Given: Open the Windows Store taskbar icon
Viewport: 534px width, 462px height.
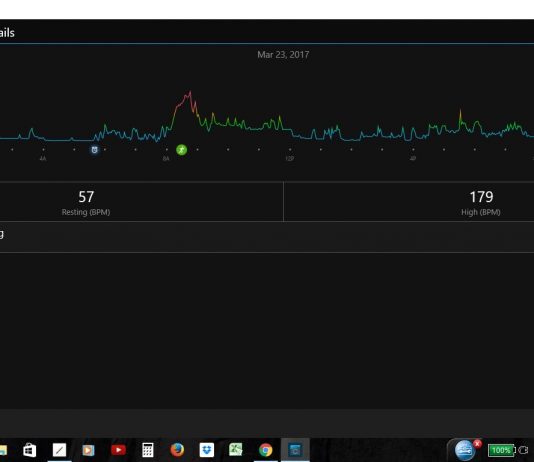Looking at the screenshot, I should pyautogui.click(x=30, y=450).
